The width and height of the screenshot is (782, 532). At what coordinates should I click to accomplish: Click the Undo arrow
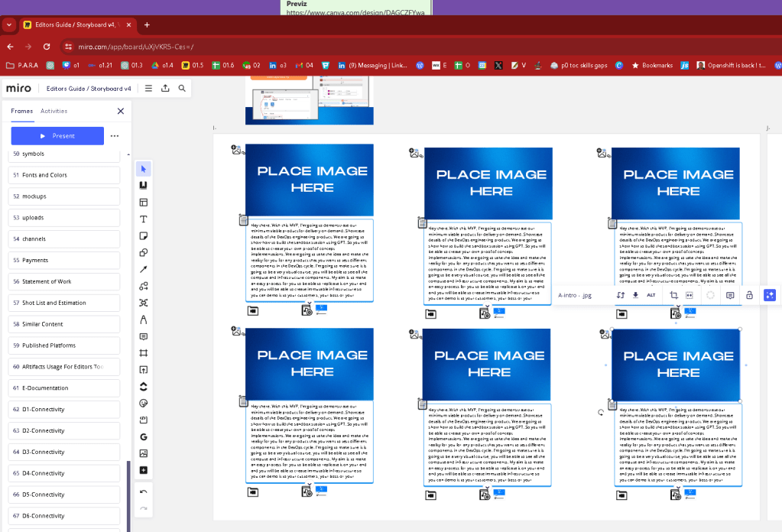tap(144, 492)
